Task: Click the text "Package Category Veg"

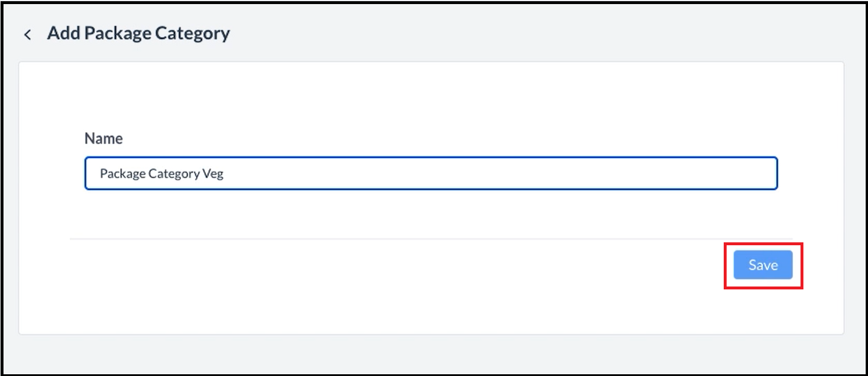Action: tap(162, 174)
